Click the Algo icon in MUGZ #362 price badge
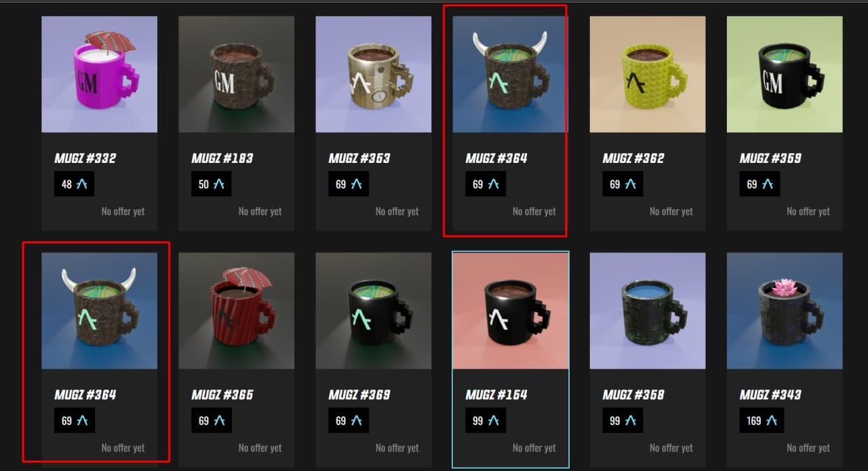Image resolution: width=868 pixels, height=471 pixels. pos(630,184)
